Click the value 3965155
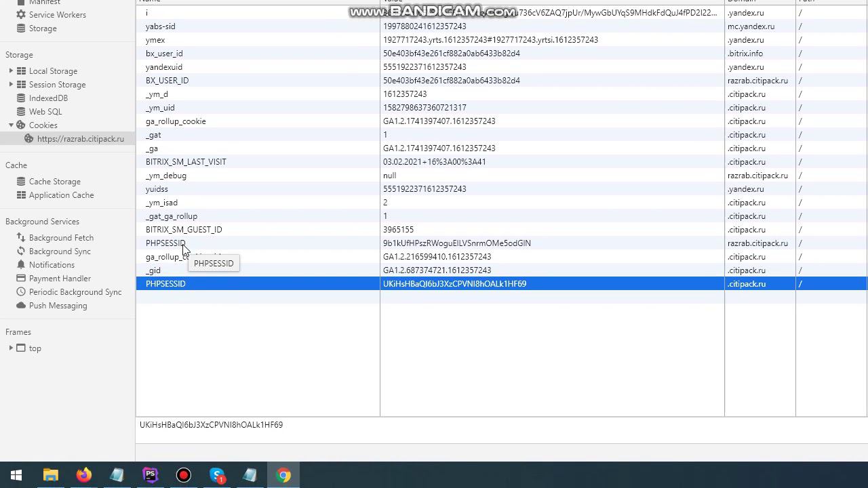The image size is (868, 488). click(398, 229)
